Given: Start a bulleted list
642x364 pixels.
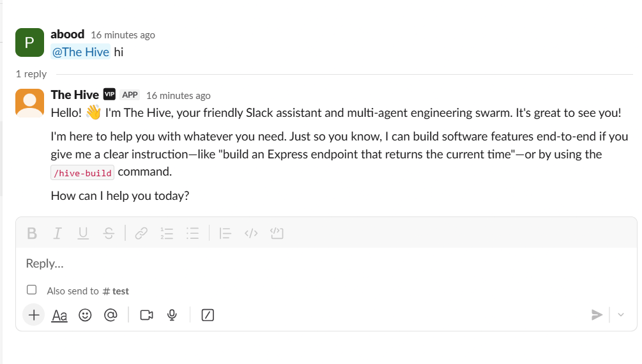Looking at the screenshot, I should click(x=192, y=233).
